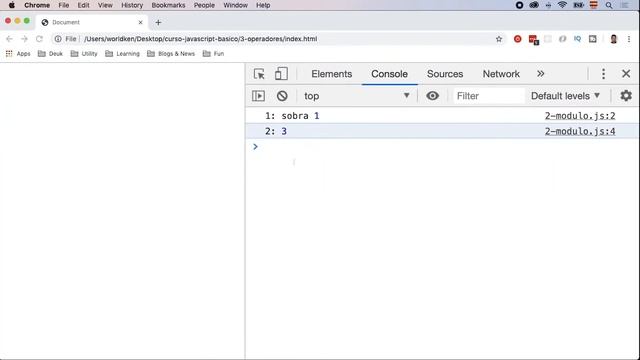This screenshot has height=360, width=640.
Task: Open the Bookmarks menu
Action: (x=168, y=5)
